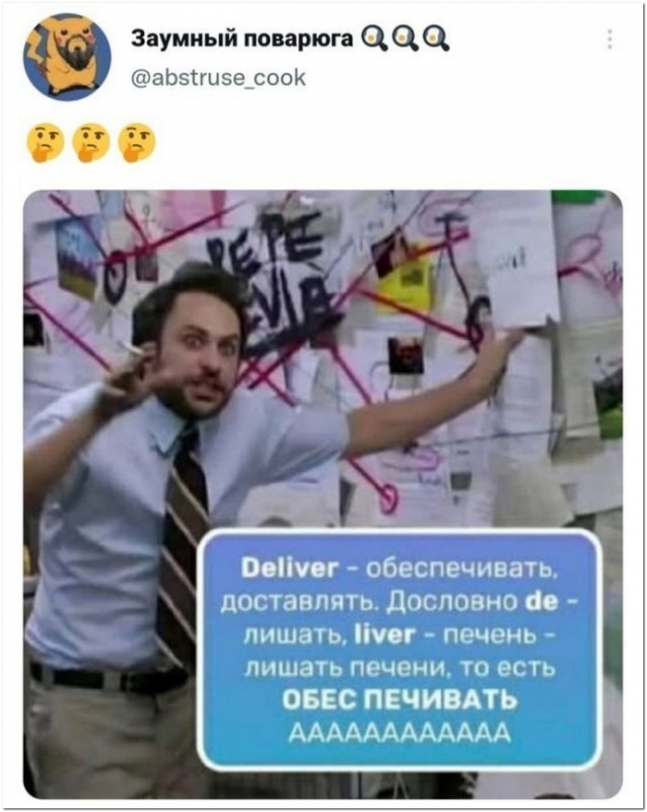The image size is (647, 812).
Task: Click the yellow sticky note on the board
Action: 409,285
